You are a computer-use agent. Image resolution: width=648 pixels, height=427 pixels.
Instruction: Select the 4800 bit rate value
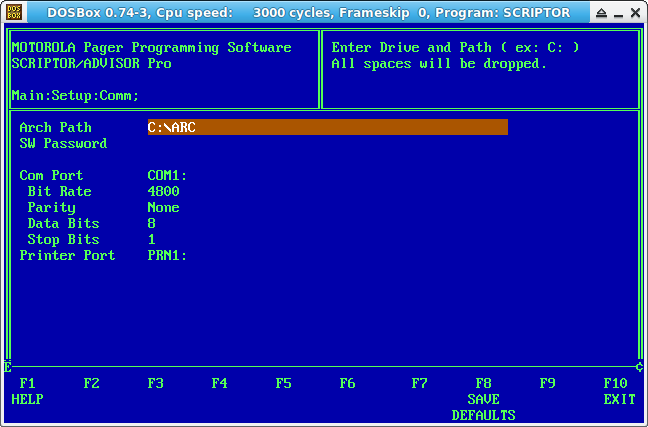click(x=163, y=191)
